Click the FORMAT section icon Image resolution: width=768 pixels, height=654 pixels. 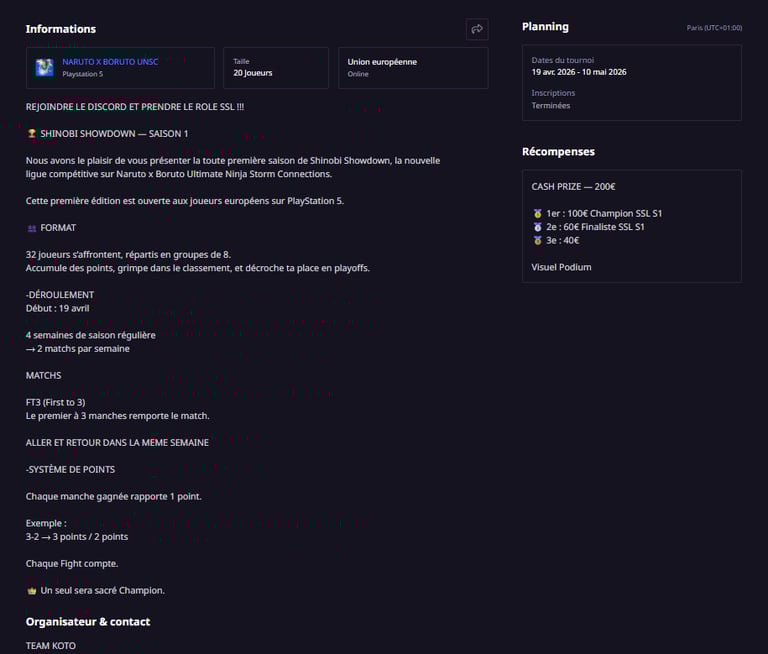click(31, 228)
